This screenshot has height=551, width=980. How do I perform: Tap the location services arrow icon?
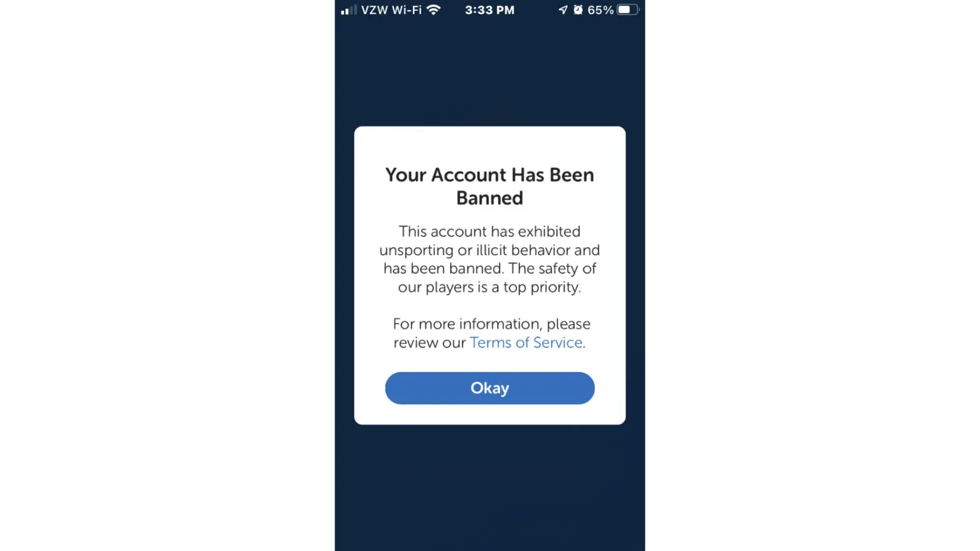(x=563, y=10)
